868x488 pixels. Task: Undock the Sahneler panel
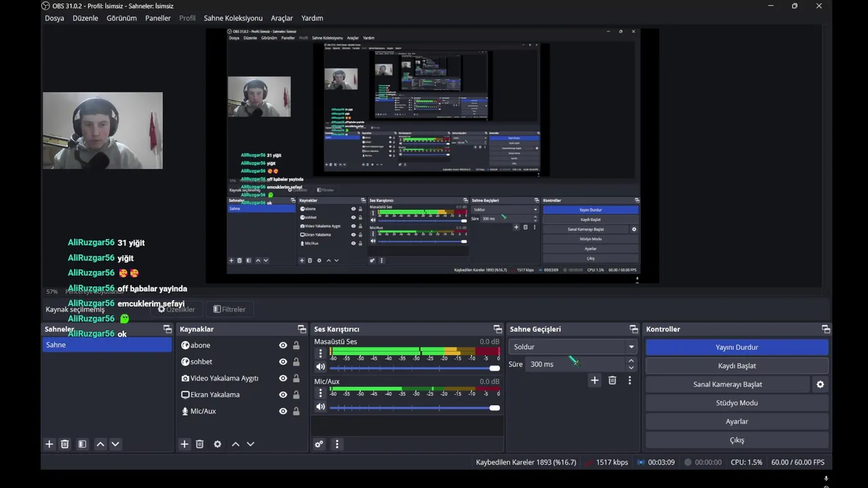coord(167,329)
